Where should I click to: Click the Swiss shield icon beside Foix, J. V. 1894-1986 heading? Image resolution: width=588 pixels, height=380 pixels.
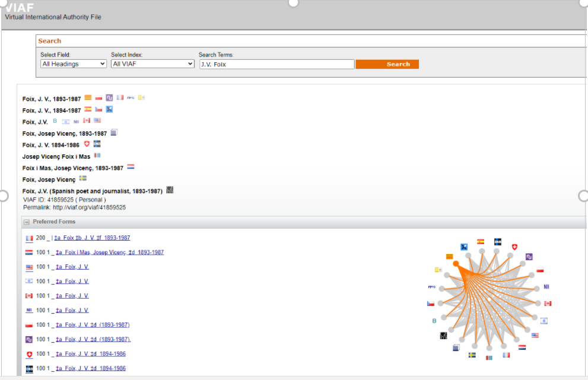pos(87,144)
